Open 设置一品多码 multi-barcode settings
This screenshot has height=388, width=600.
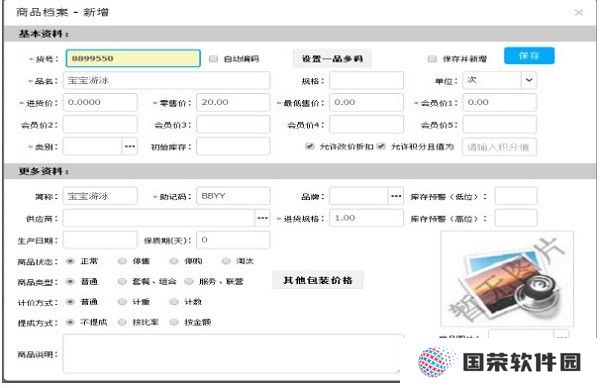pos(332,59)
